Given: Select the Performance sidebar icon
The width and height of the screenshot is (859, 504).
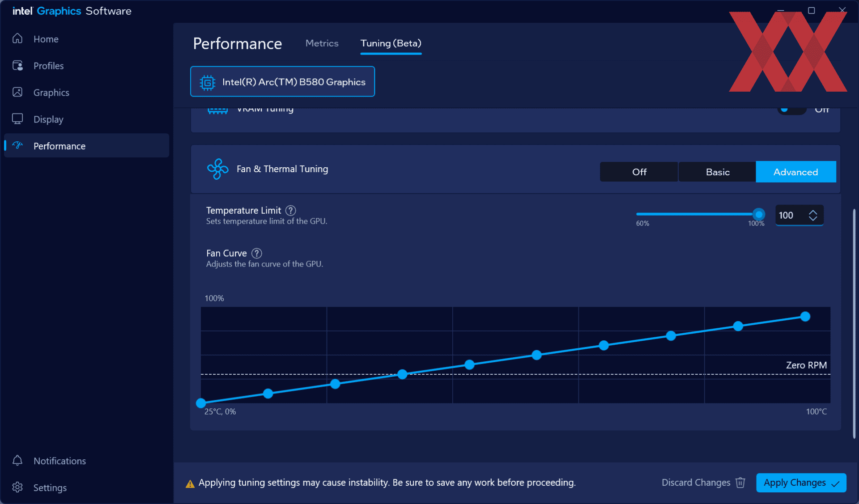Looking at the screenshot, I should pos(17,145).
